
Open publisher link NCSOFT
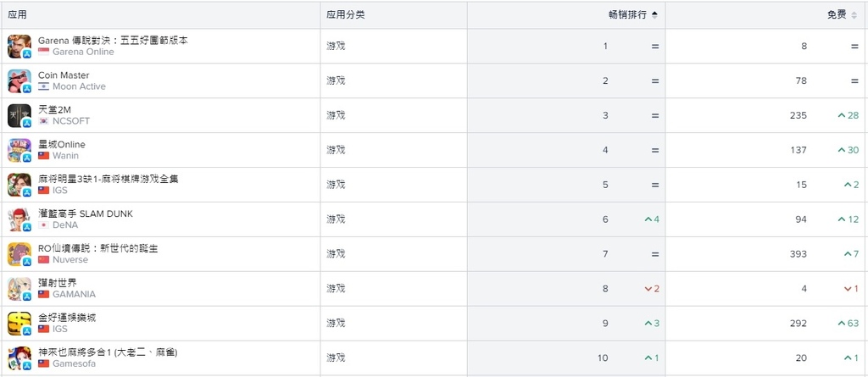[x=71, y=120]
